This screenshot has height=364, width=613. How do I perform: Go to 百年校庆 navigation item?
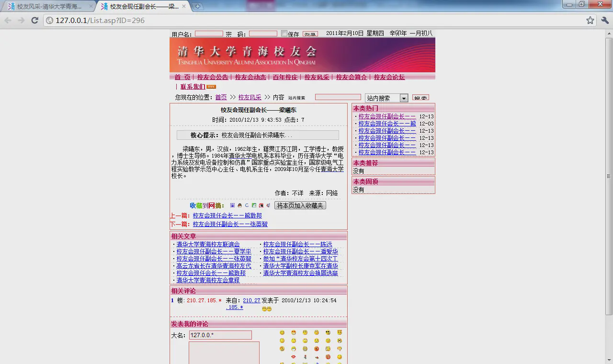tap(285, 77)
